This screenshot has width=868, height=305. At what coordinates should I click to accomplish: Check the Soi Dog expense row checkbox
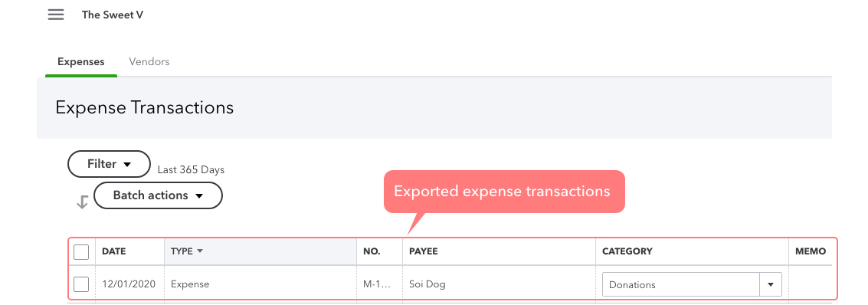pyautogui.click(x=81, y=284)
